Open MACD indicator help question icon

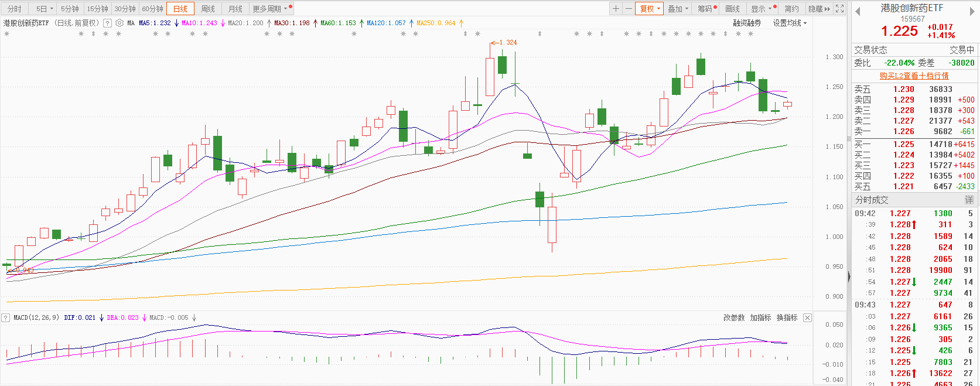tap(6, 317)
